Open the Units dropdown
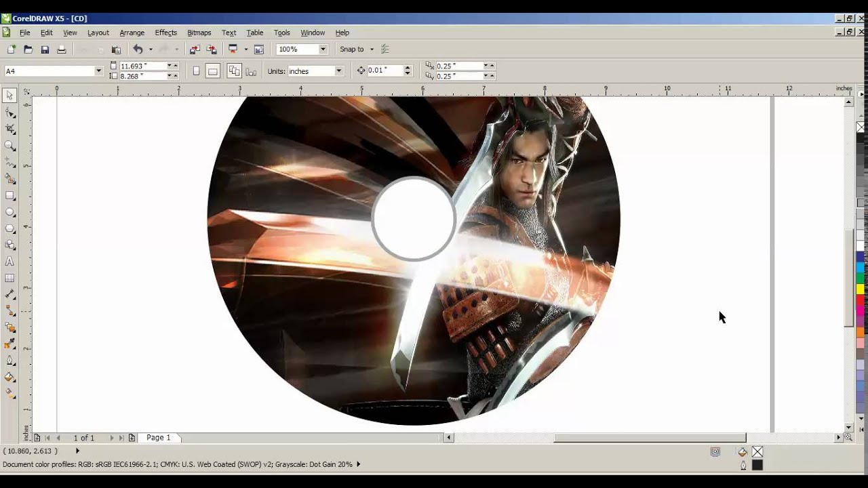This screenshot has height=488, width=868. 338,71
